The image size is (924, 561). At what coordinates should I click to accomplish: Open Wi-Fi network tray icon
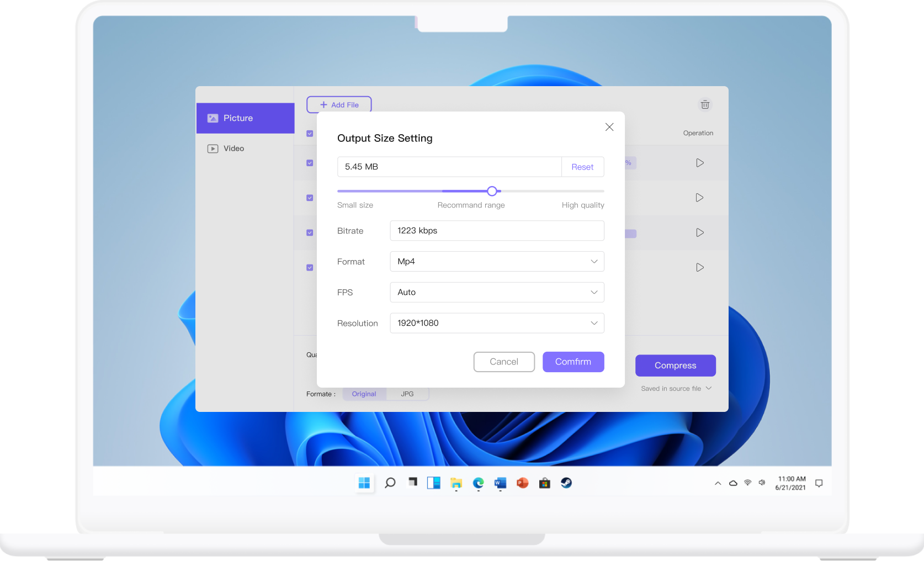click(x=747, y=483)
